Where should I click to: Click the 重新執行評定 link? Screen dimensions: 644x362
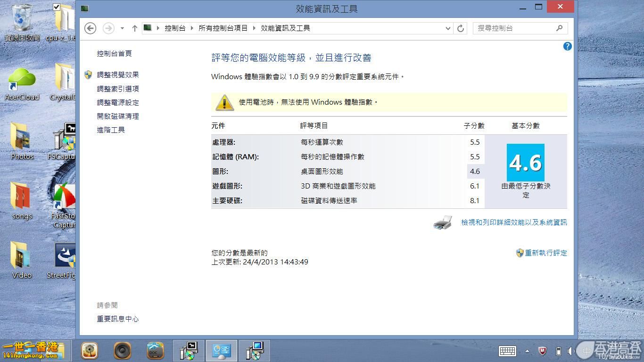pyautogui.click(x=546, y=253)
